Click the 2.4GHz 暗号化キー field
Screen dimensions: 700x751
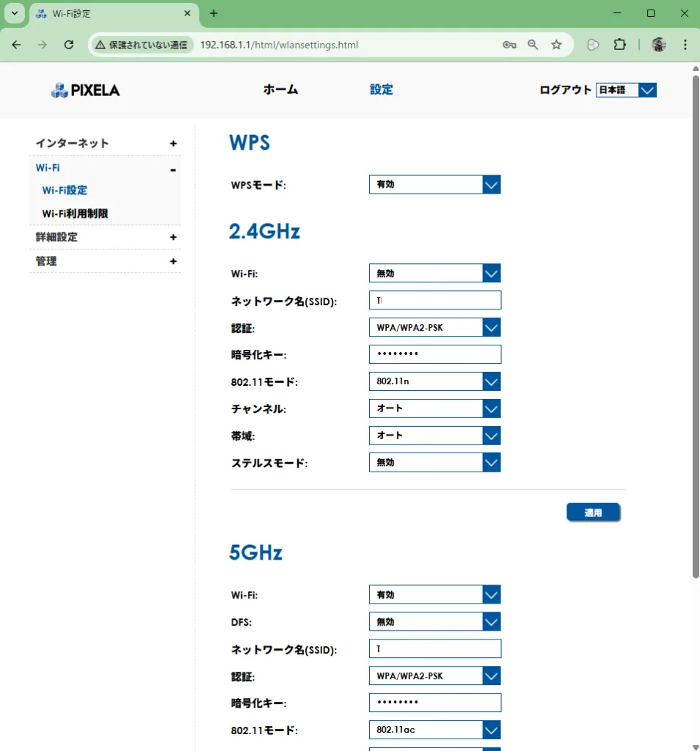click(x=435, y=354)
